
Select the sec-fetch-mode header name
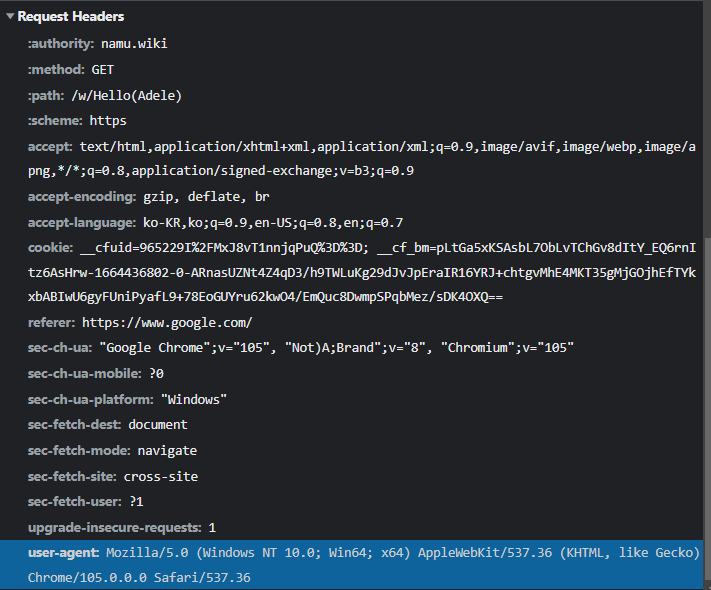click(x=79, y=451)
